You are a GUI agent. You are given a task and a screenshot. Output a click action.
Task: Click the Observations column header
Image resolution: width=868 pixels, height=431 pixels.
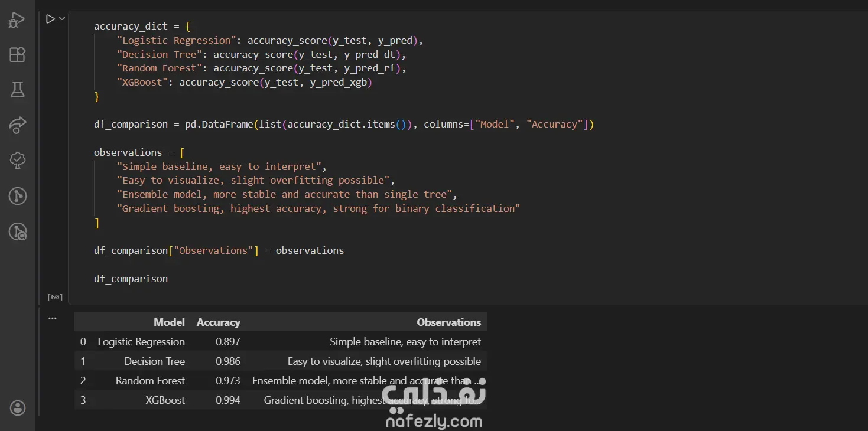(449, 322)
